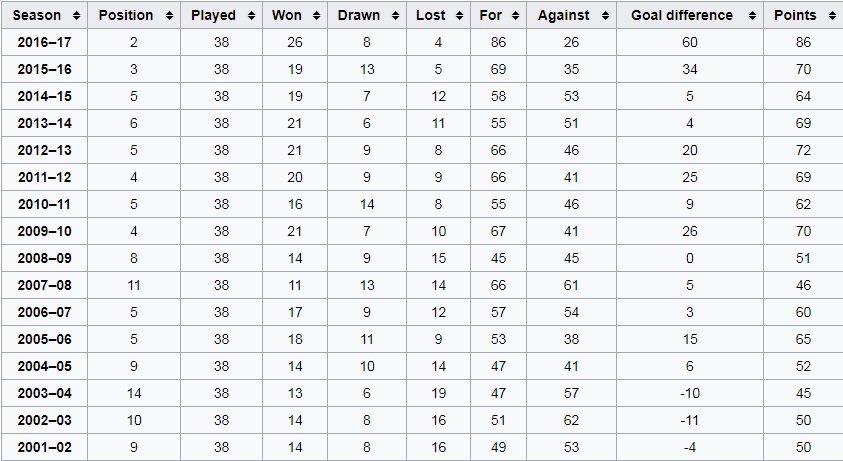The height and width of the screenshot is (461, 843).
Task: Click Goal difference 60 in 2016–17 row
Action: pos(689,42)
